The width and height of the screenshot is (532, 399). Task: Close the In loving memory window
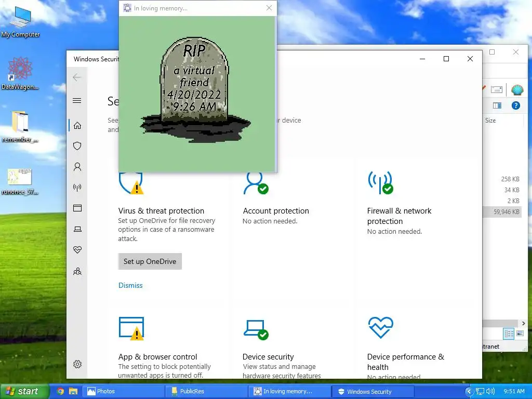(269, 8)
